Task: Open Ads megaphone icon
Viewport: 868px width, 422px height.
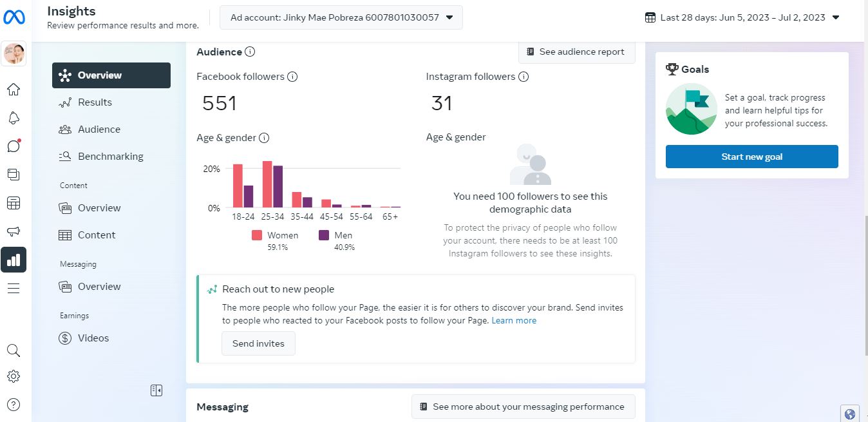Action: click(x=14, y=231)
